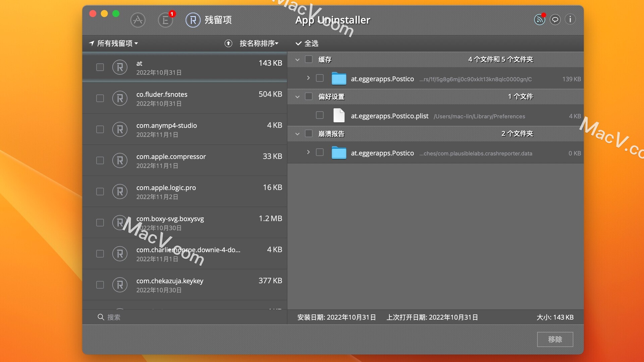Check the 0 KB crash reporter folder box
Screen dimensions: 644x362
tap(320, 152)
